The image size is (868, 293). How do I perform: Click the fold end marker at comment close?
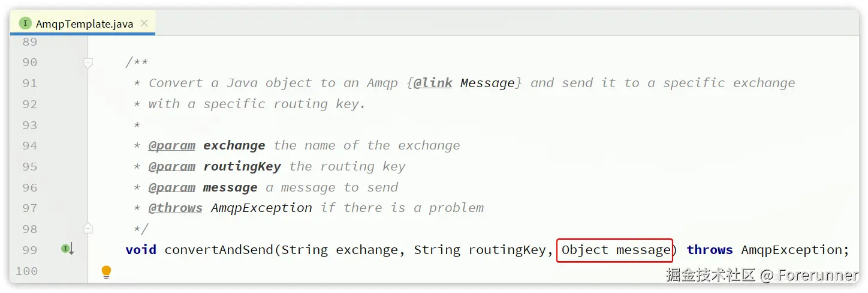pos(88,228)
